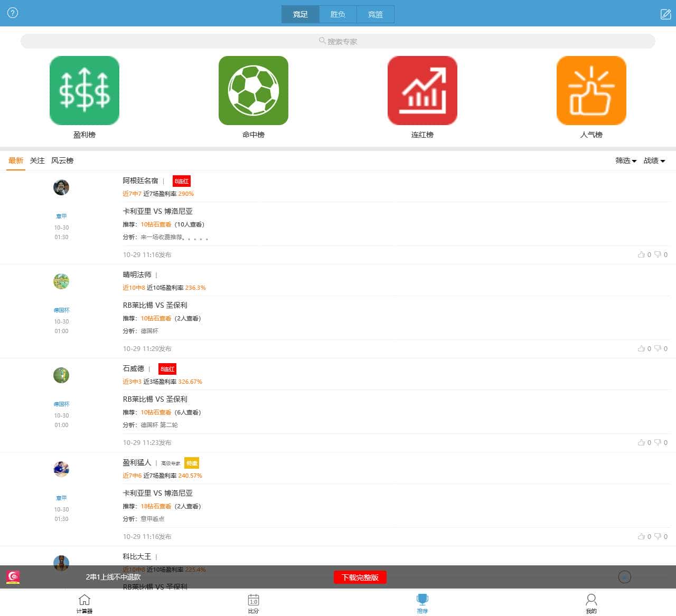This screenshot has height=616, width=676.
Task: Click 阿根廷名宿's 近7场盈利率 290% stat
Action: [x=168, y=194]
